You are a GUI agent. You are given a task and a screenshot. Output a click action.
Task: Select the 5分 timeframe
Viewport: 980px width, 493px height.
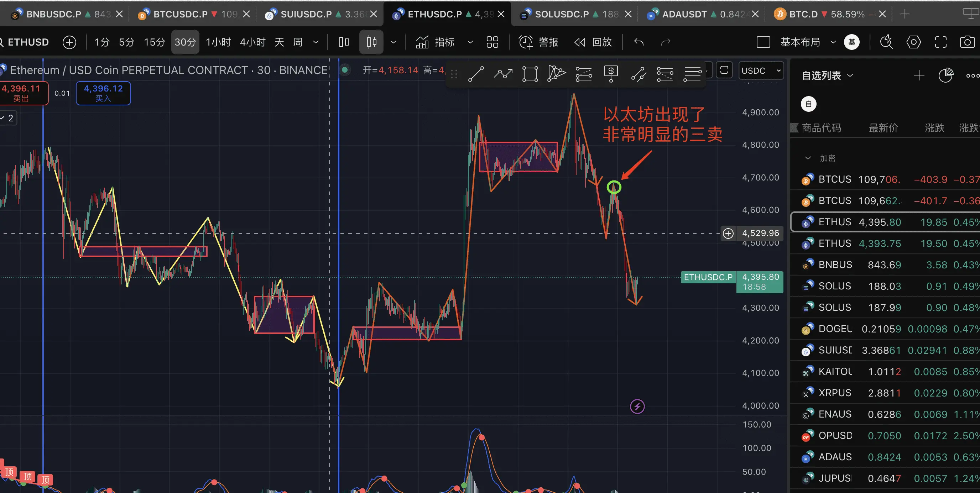pyautogui.click(x=127, y=42)
